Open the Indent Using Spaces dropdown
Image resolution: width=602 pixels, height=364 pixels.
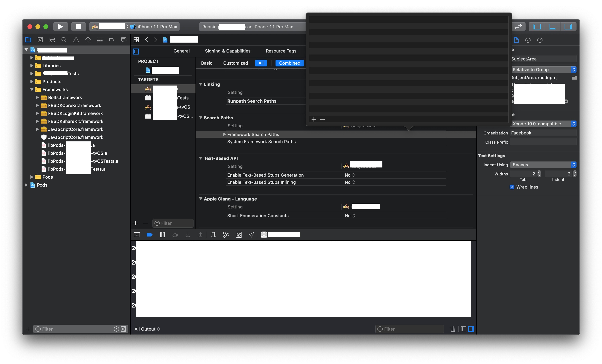click(543, 165)
